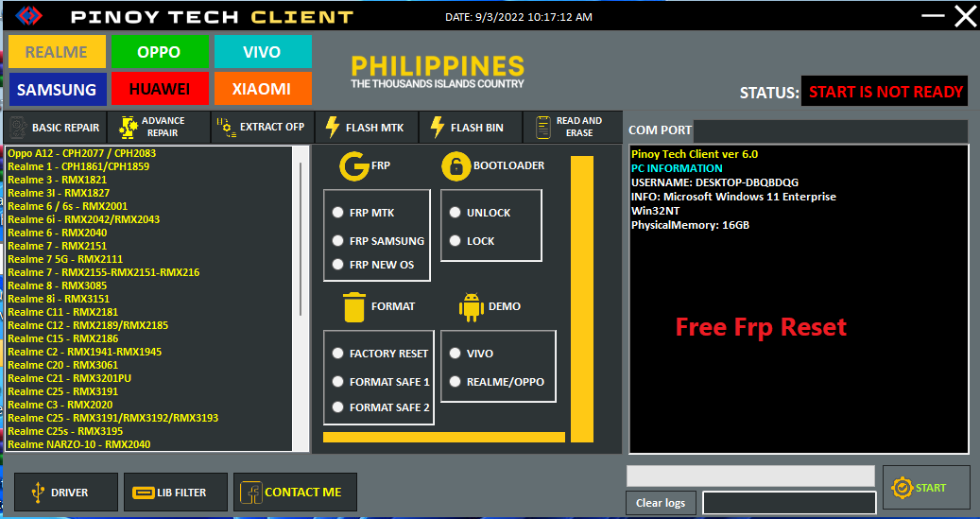Select the SAMSUNG brand button

tap(57, 89)
